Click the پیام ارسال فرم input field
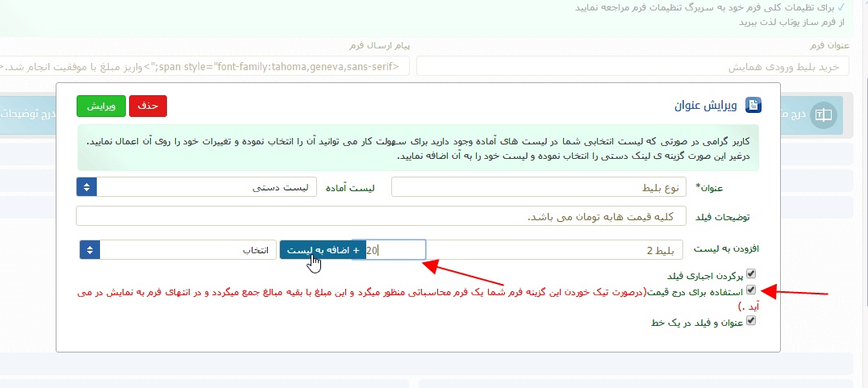The width and height of the screenshot is (868, 388). click(x=206, y=66)
